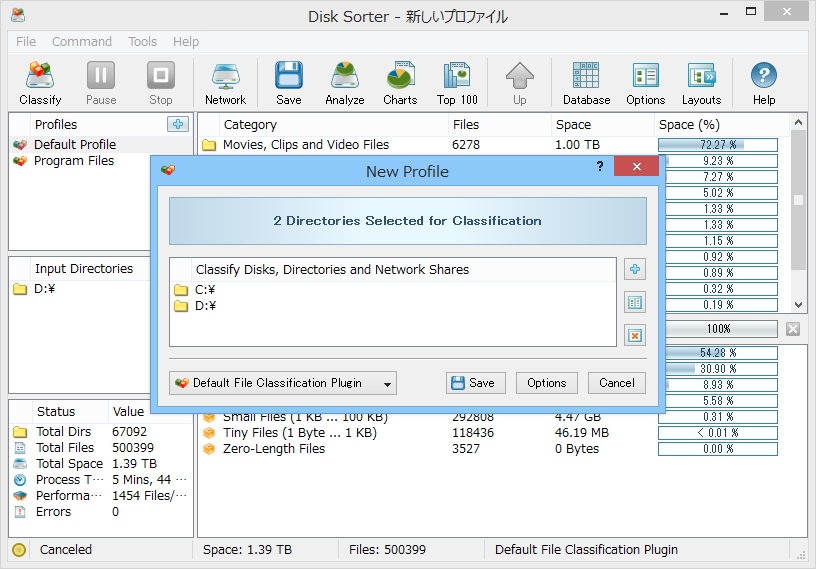Screen dimensions: 816x569
Task: Sort by the Space column header
Action: pyautogui.click(x=602, y=124)
